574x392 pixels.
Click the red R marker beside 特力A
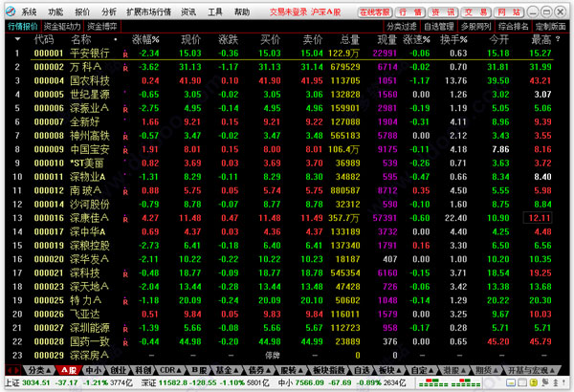[x=125, y=301]
